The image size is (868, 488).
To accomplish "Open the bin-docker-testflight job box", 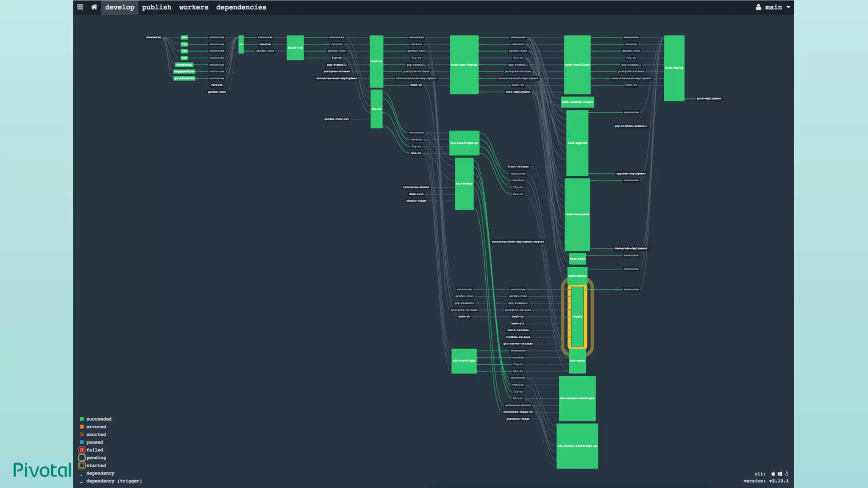I will (x=577, y=398).
